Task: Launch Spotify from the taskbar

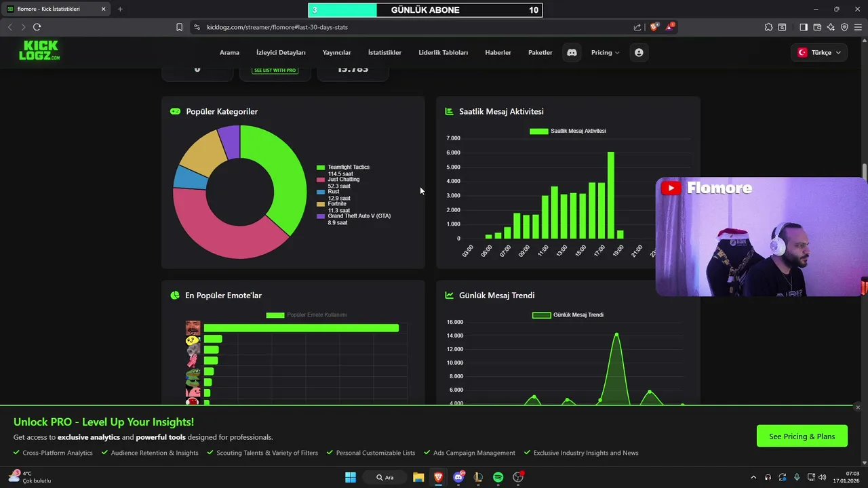Action: (x=498, y=477)
